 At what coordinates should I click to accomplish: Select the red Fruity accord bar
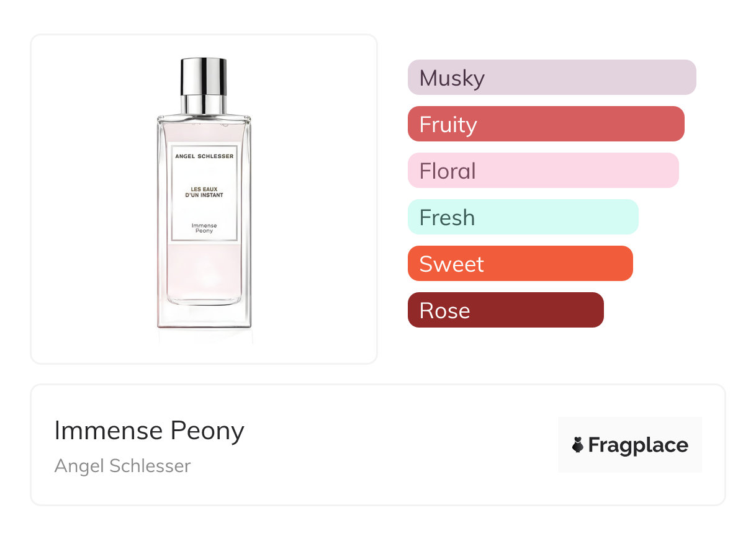pos(546,124)
